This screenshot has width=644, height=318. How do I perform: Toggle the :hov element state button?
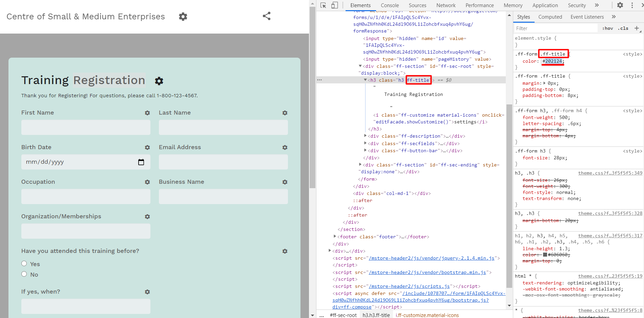(x=607, y=28)
